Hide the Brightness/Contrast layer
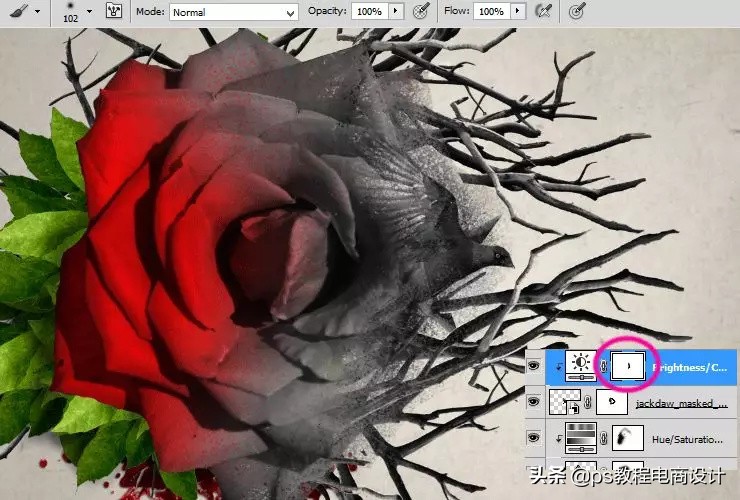 click(534, 368)
